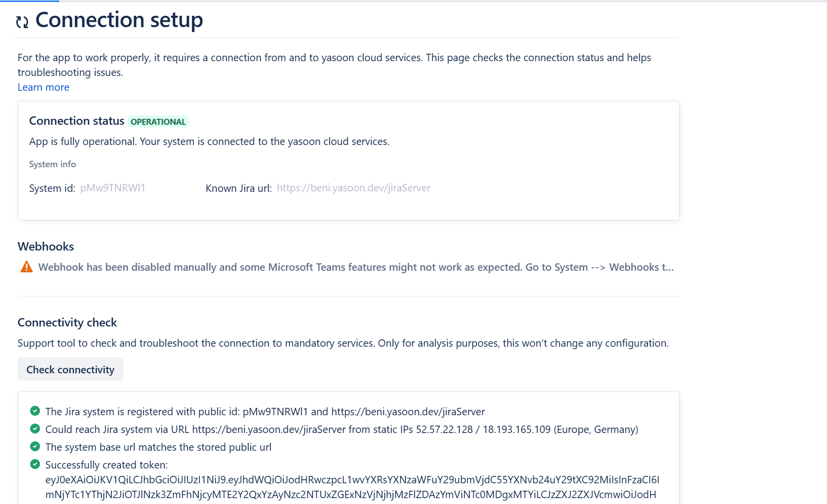Click the orange webhook warning icon
The height and width of the screenshot is (504, 827).
tap(27, 267)
